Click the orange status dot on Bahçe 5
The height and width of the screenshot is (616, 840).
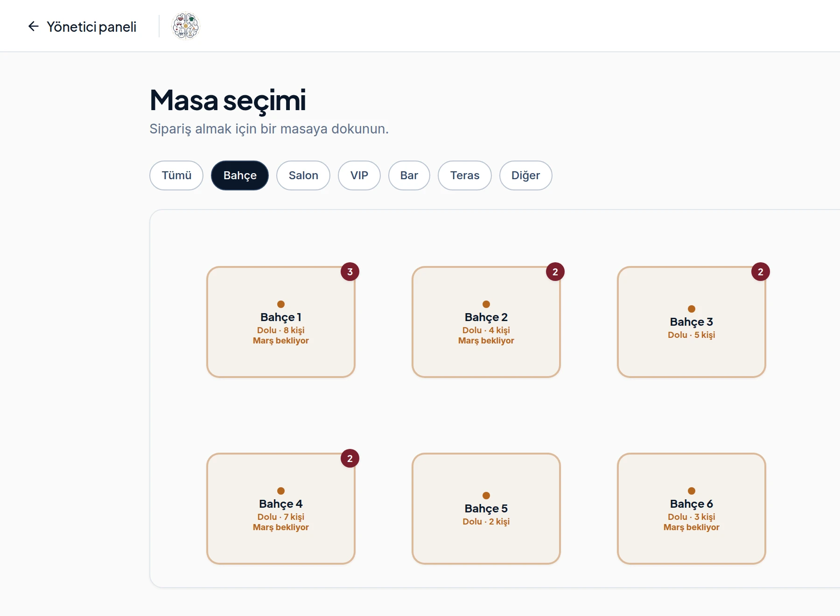click(486, 496)
